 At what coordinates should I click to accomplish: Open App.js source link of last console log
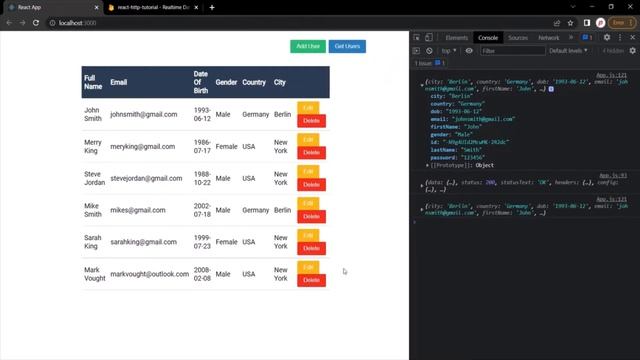tap(611, 199)
